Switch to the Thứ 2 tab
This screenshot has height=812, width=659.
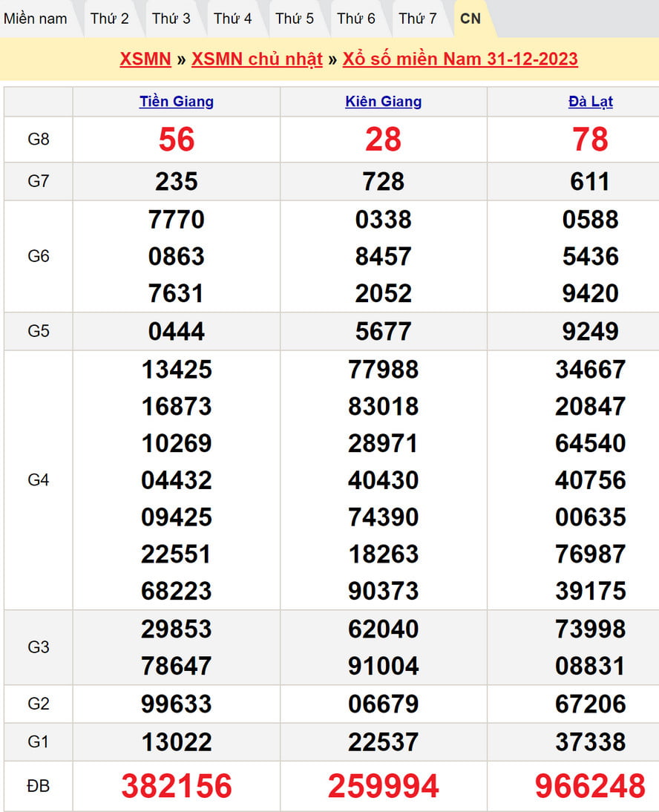110,19
